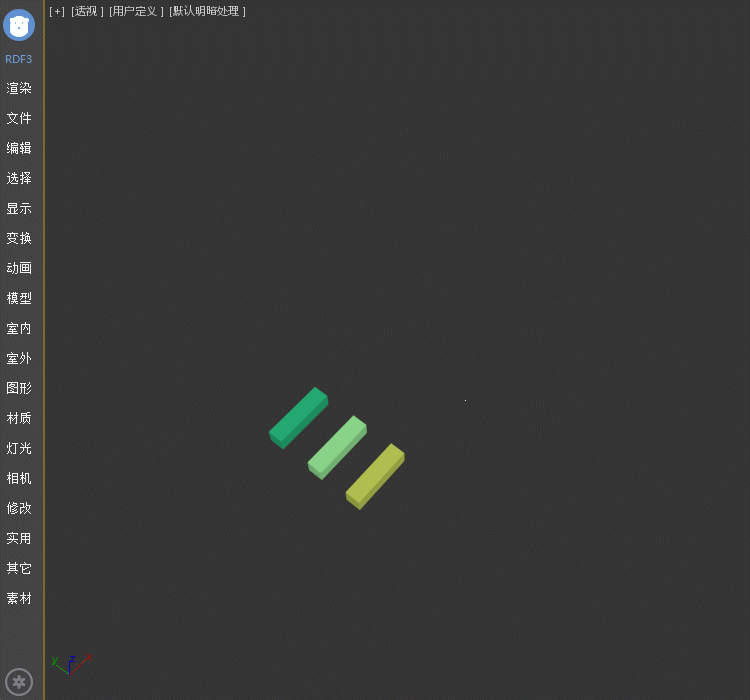Image resolution: width=750 pixels, height=700 pixels.
Task: Select the yellow-green box object
Action: click(x=375, y=476)
